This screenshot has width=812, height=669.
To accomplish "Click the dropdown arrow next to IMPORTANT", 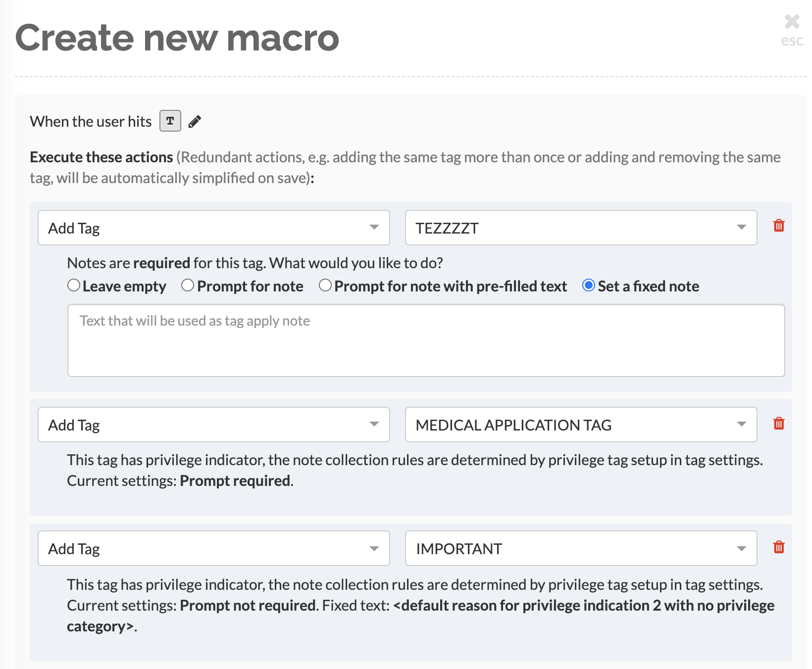I will (741, 548).
